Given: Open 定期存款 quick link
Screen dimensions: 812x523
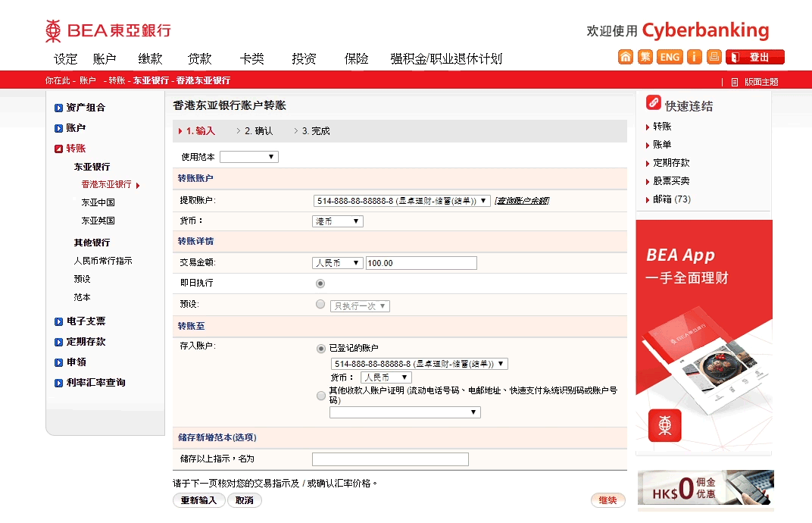Looking at the screenshot, I should 671,163.
